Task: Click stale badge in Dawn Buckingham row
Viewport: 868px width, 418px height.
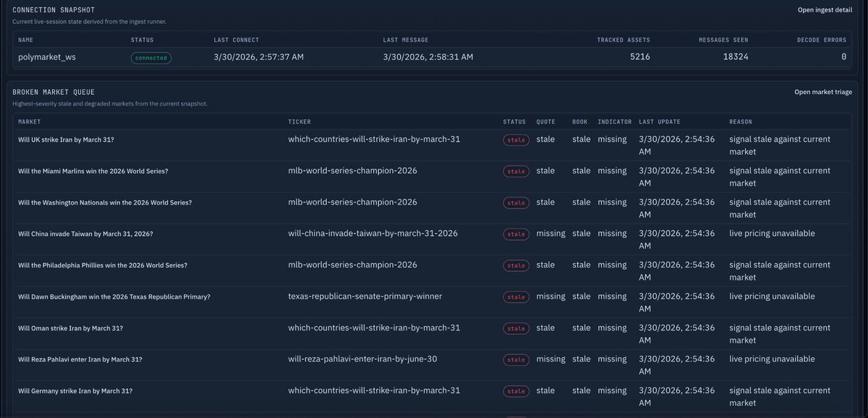Action: click(516, 297)
